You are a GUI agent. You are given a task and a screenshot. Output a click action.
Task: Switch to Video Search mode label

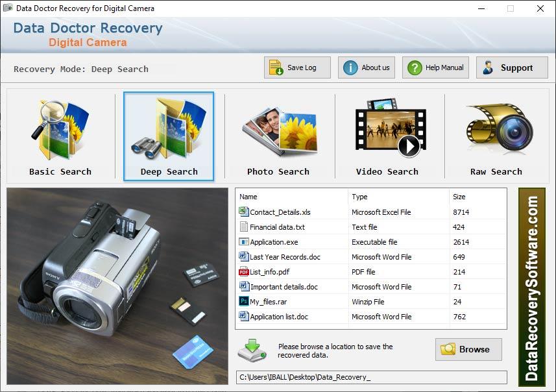387,172
